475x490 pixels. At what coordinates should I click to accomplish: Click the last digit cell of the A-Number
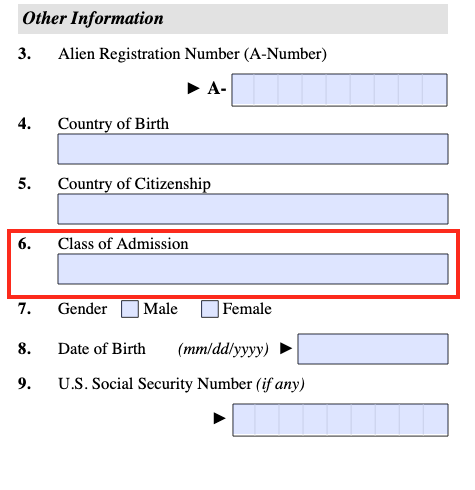coord(435,90)
